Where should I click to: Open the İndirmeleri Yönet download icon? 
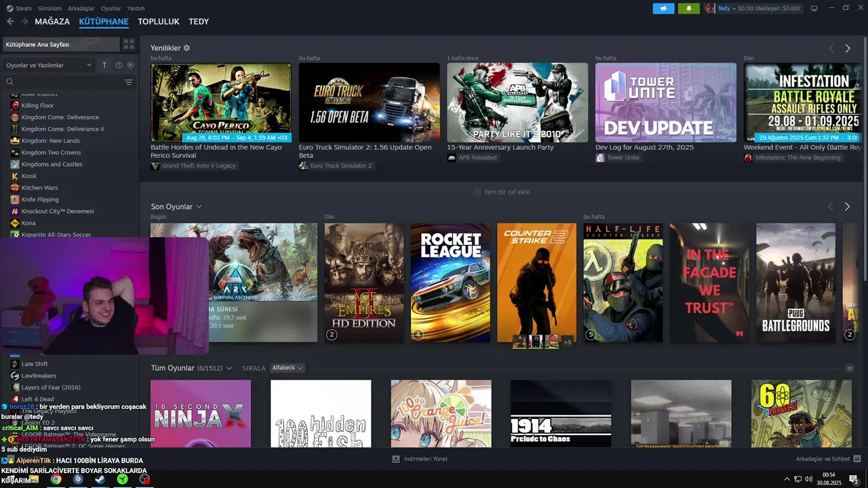pos(396,459)
